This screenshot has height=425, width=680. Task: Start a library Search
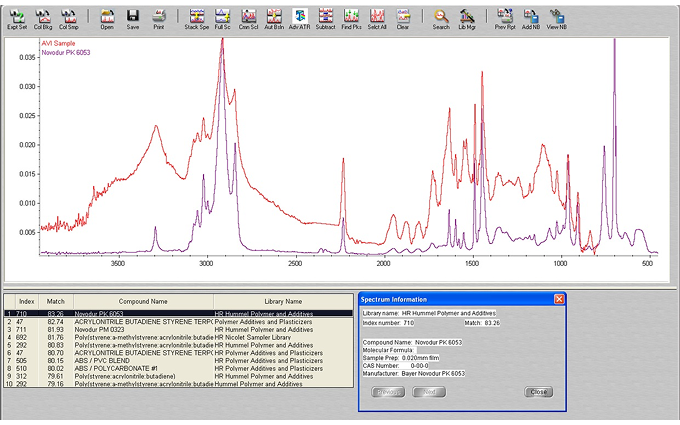tap(440, 18)
